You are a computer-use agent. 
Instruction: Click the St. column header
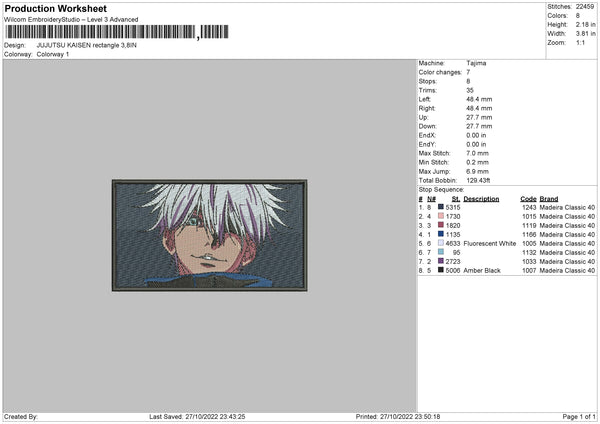click(456, 199)
